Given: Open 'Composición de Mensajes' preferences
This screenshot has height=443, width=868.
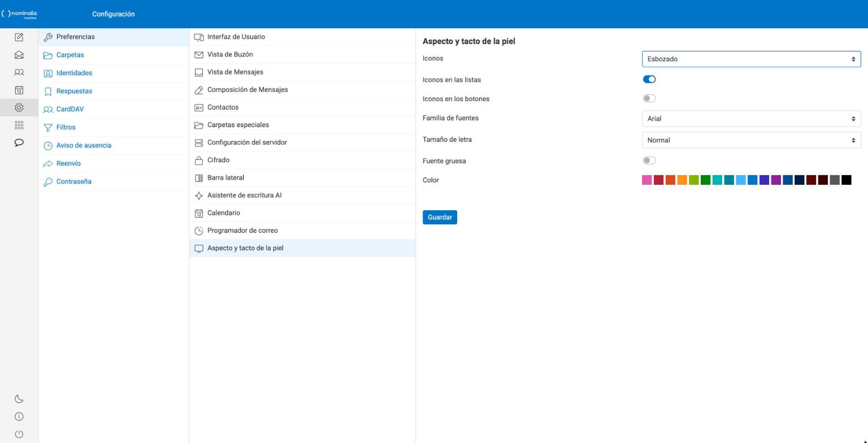Looking at the screenshot, I should pos(302,90).
